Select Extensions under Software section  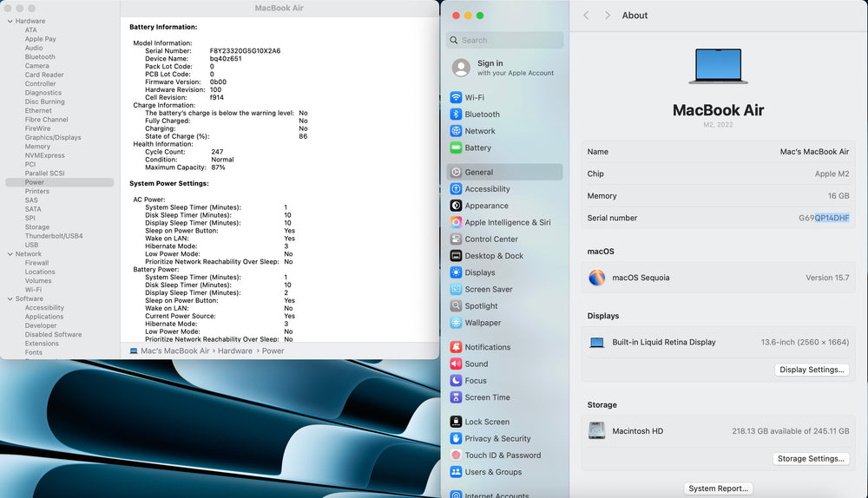[x=42, y=343]
